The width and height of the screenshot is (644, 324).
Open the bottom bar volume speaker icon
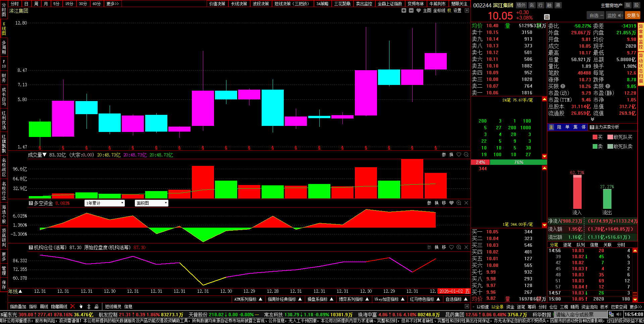click(619, 314)
